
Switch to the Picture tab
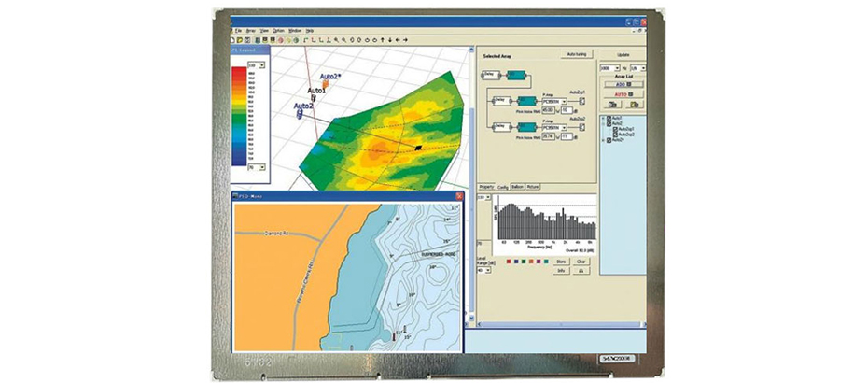tap(533, 187)
